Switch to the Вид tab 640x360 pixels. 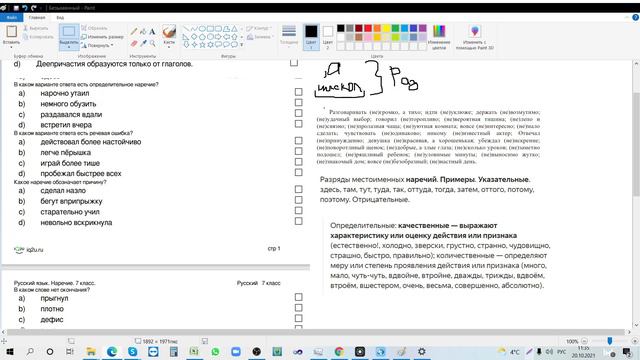[x=60, y=18]
